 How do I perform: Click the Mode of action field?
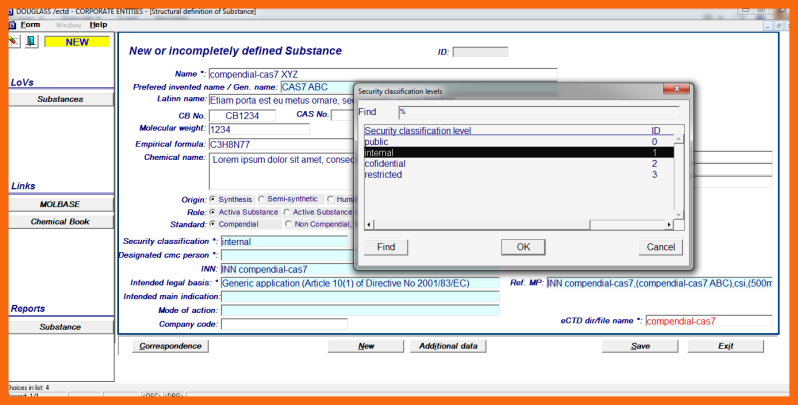(x=360, y=310)
